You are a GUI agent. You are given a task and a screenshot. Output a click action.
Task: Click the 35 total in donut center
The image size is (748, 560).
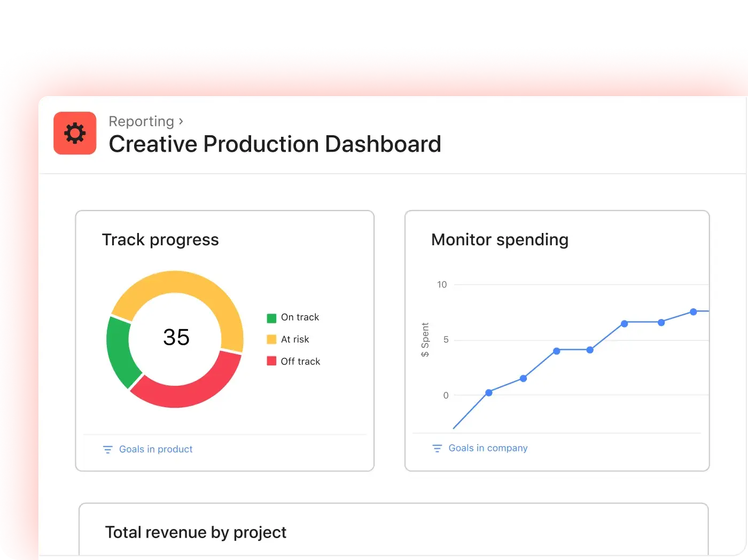pos(176,337)
